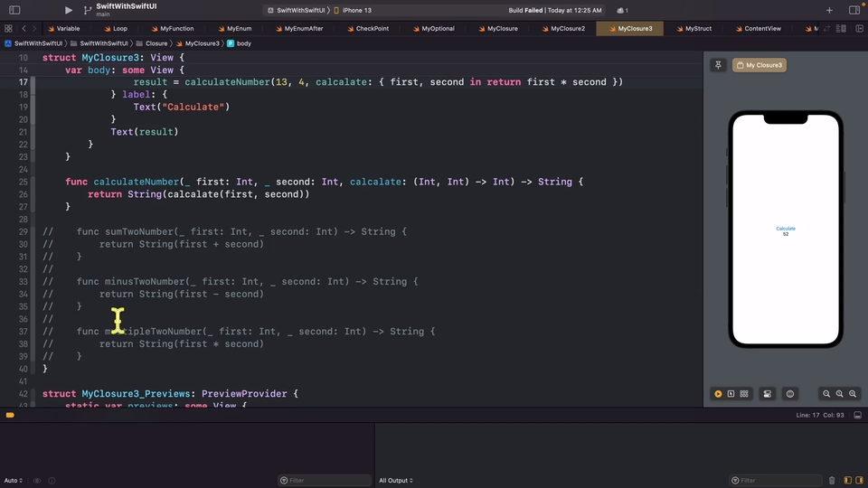Open Closure folder breadcrumb

click(152, 43)
